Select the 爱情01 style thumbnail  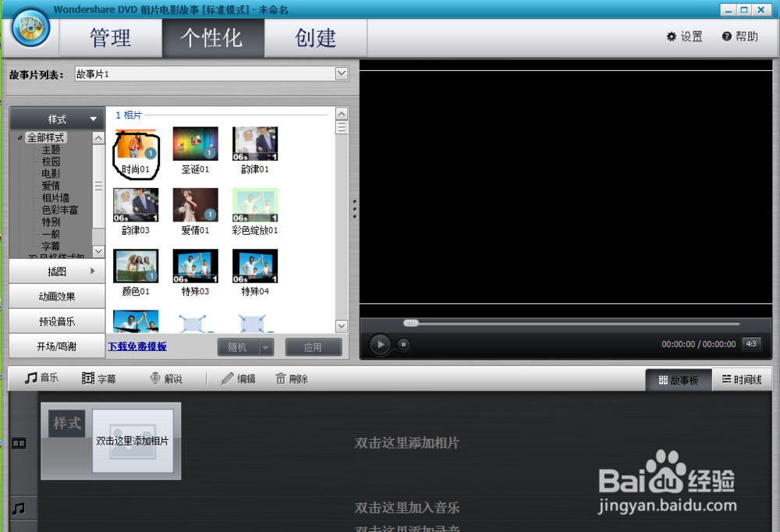(196, 205)
